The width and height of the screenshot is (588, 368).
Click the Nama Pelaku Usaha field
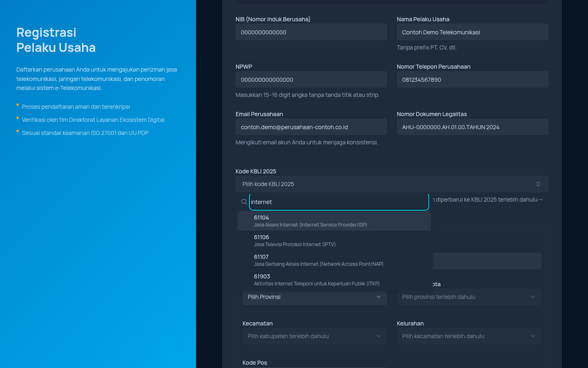[472, 32]
